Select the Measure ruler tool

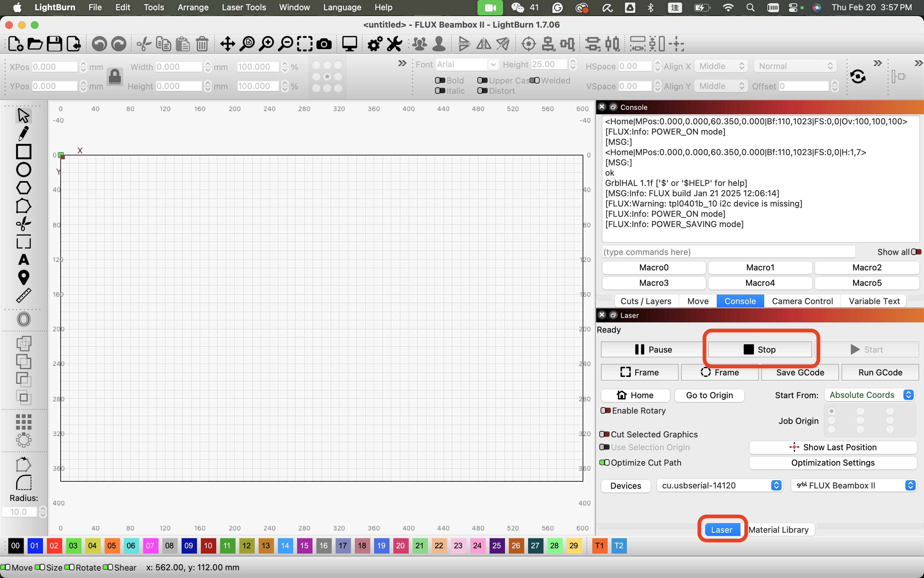click(23, 296)
